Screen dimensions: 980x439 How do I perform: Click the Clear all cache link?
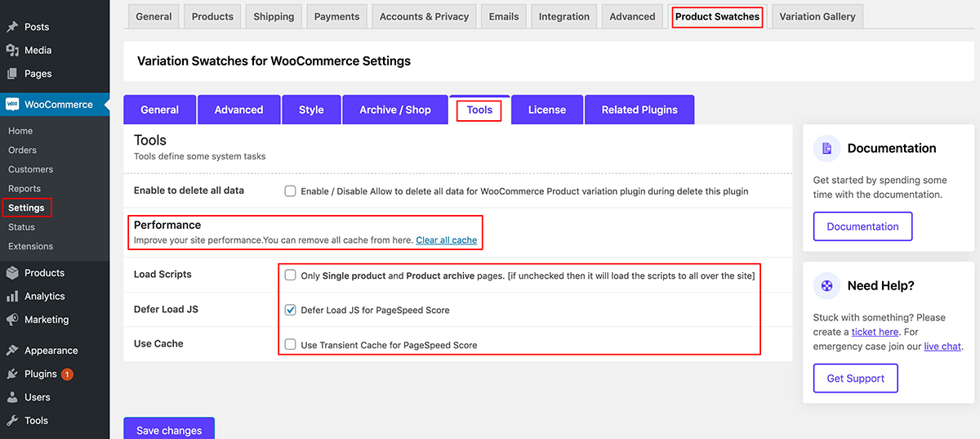447,240
